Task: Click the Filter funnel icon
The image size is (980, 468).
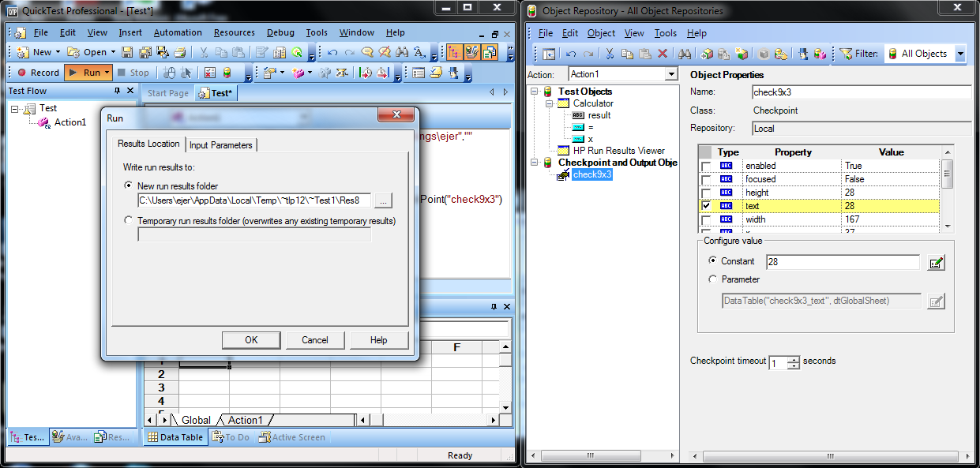Action: coord(845,54)
